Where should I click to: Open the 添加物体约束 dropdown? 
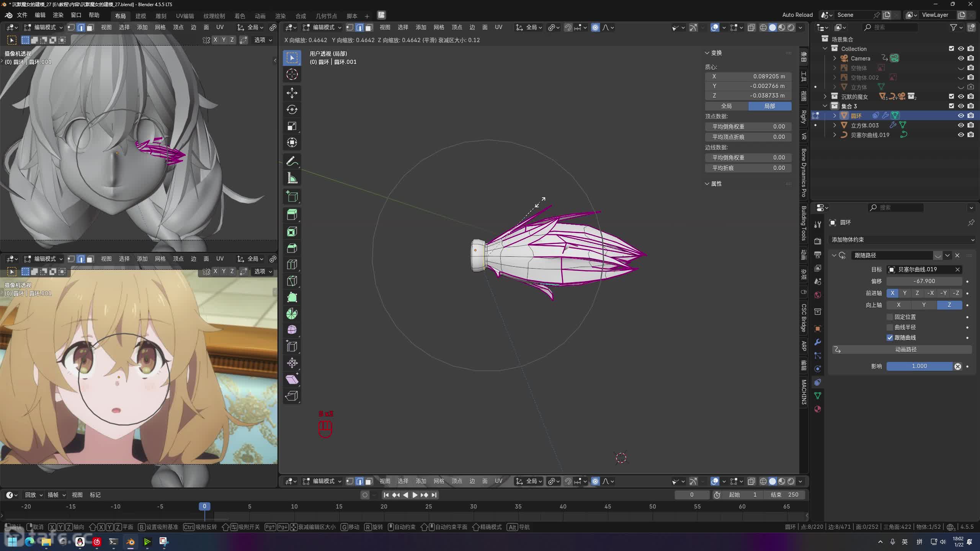coord(902,240)
